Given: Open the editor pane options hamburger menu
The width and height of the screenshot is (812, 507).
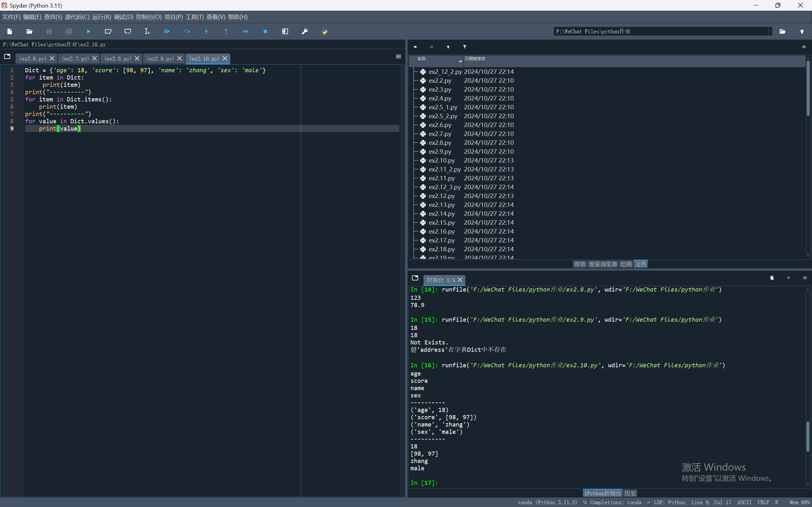Looking at the screenshot, I should click(x=398, y=57).
